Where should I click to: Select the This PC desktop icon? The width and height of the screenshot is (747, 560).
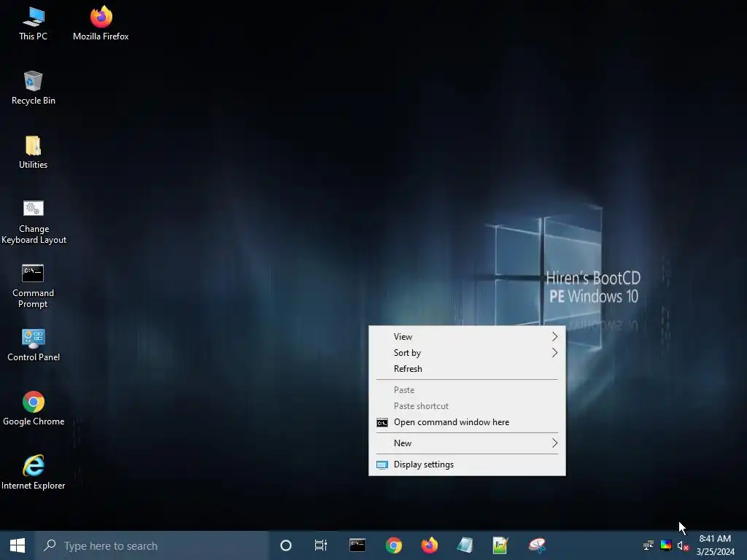pyautogui.click(x=33, y=24)
